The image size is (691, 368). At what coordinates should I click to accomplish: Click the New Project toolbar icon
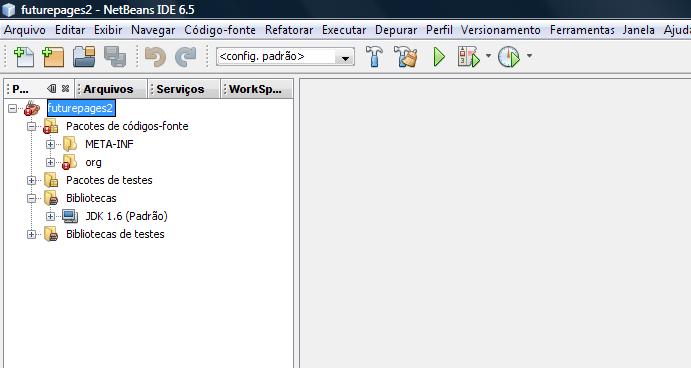pos(53,57)
